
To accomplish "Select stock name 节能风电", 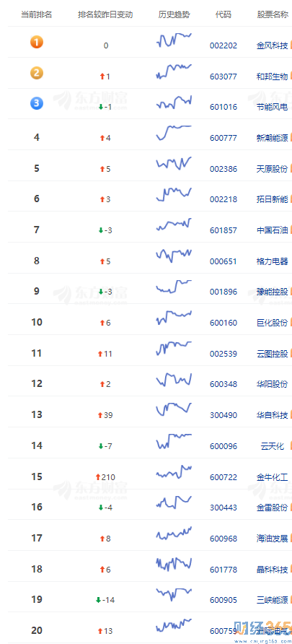I will click(273, 107).
